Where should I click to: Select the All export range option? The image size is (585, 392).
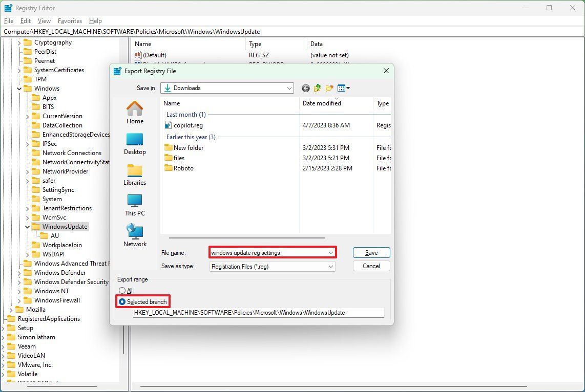pyautogui.click(x=122, y=291)
